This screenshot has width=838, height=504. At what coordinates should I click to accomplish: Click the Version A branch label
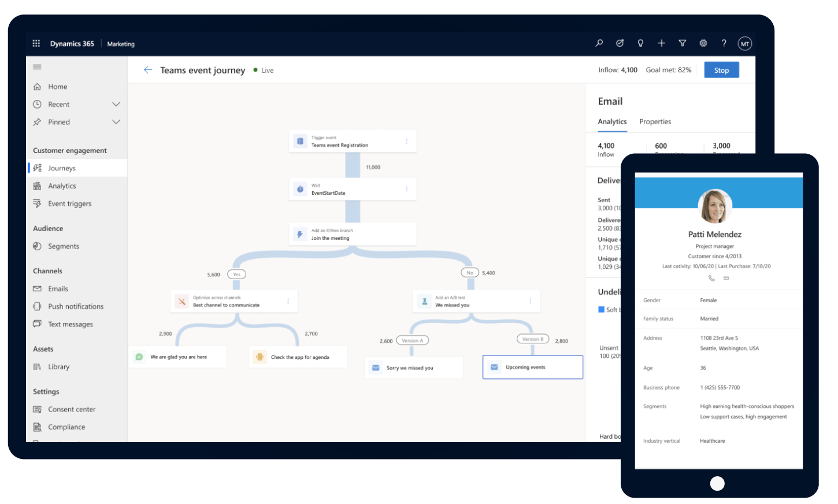point(412,340)
